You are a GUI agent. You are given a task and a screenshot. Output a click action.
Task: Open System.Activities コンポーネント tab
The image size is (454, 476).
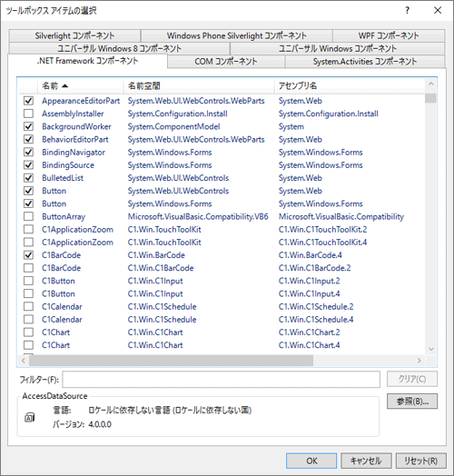tap(365, 62)
